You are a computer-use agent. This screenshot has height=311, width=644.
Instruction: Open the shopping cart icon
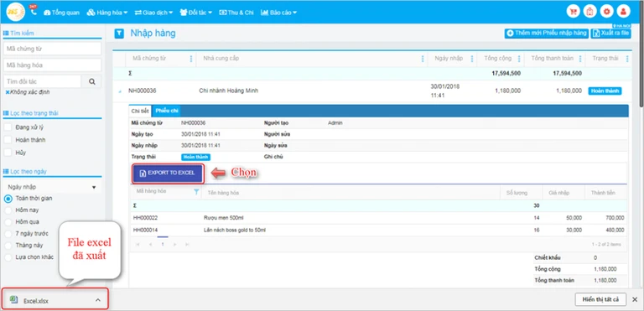[x=573, y=12]
